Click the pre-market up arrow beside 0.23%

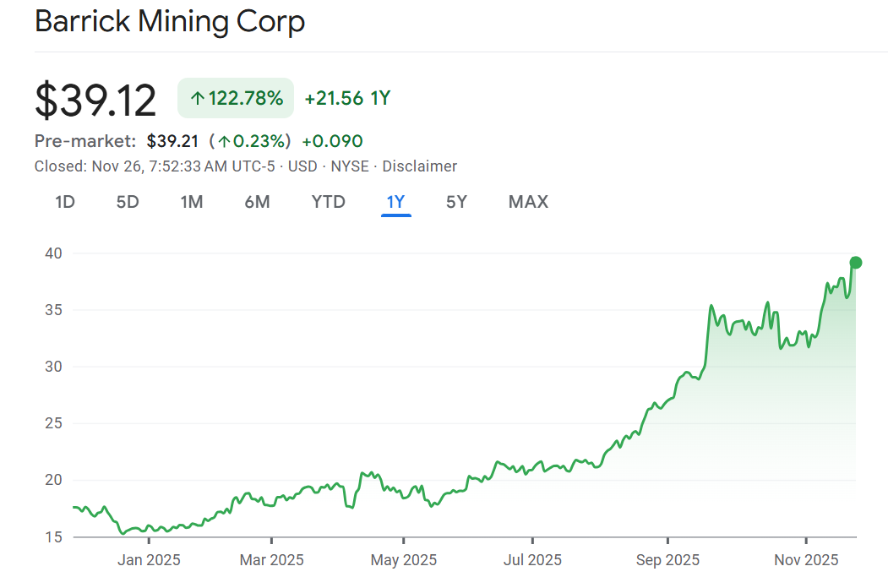click(225, 141)
